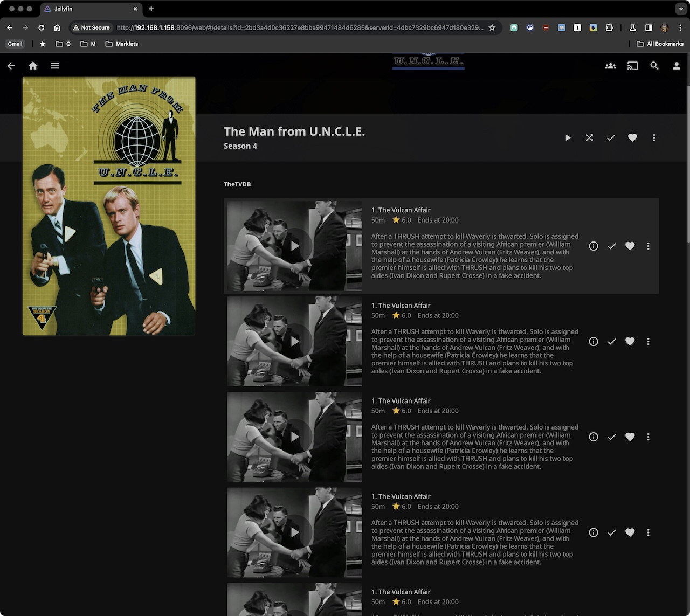This screenshot has height=616, width=690.
Task: Shuffle Season 4 episodes
Action: click(589, 138)
